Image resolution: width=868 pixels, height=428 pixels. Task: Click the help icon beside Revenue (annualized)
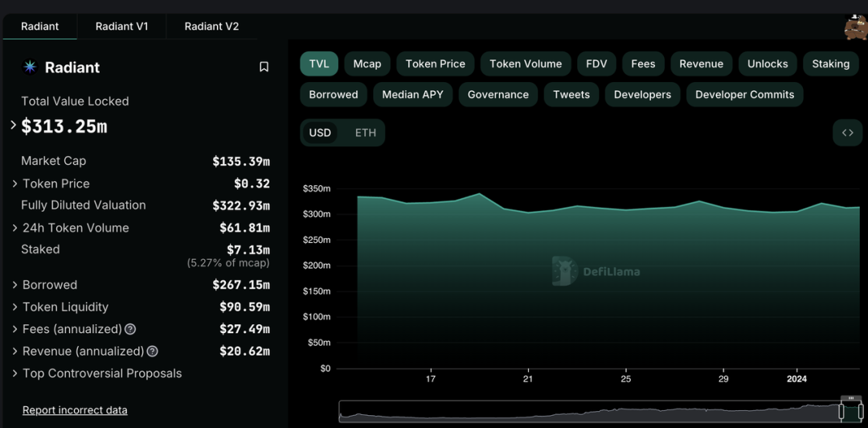click(x=152, y=352)
